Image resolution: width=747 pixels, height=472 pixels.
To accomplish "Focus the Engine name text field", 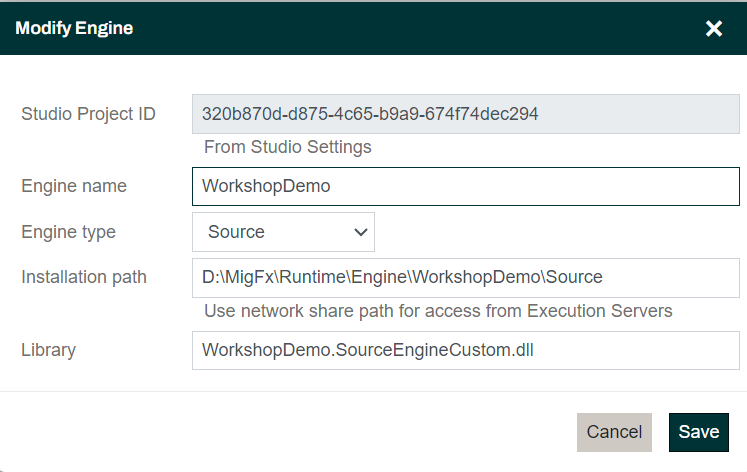I will [x=465, y=186].
